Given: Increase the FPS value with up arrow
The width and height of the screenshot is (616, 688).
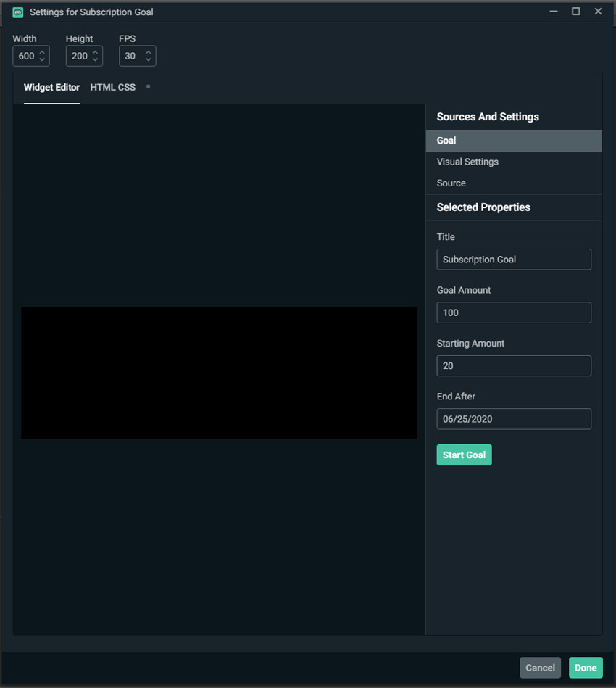Looking at the screenshot, I should tap(149, 53).
